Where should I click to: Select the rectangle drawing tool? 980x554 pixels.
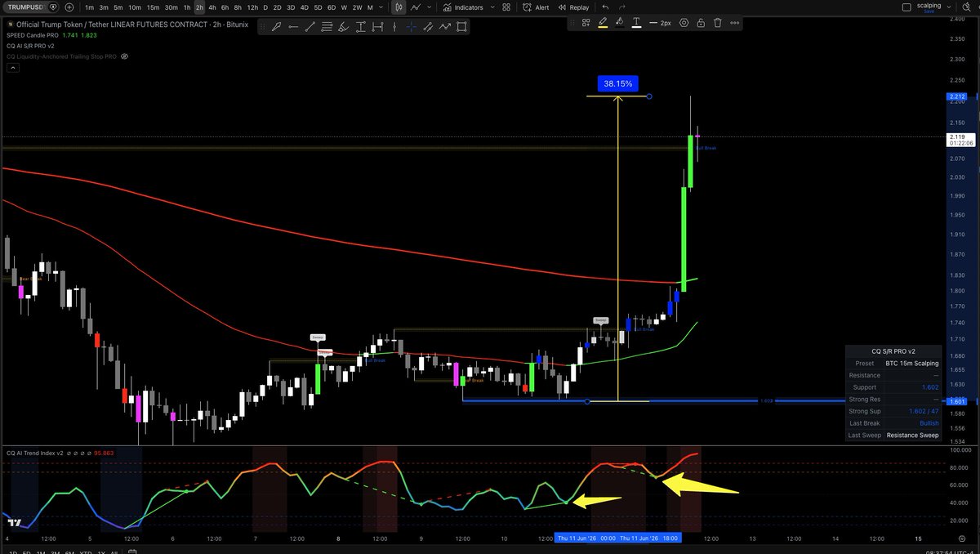pos(462,26)
